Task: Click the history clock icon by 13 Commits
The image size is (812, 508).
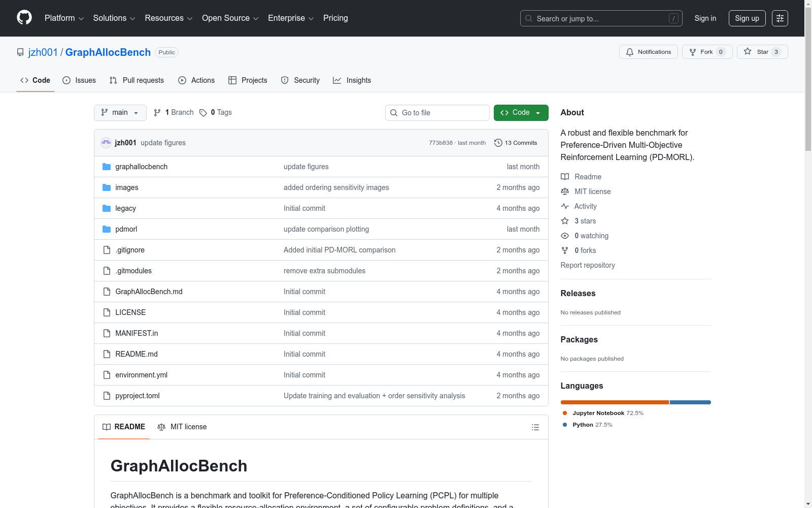Action: pos(498,143)
